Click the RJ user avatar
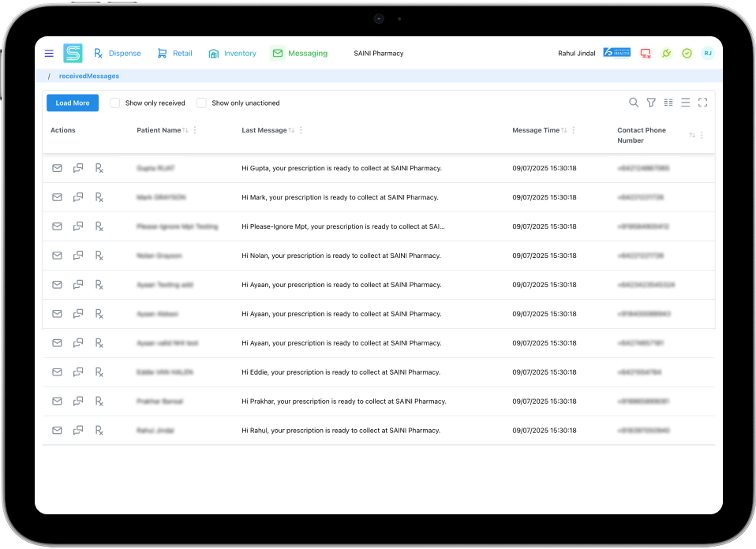This screenshot has width=756, height=549. tap(708, 54)
